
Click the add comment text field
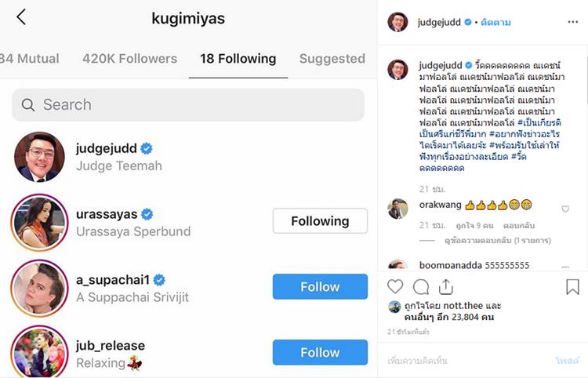[455, 360]
